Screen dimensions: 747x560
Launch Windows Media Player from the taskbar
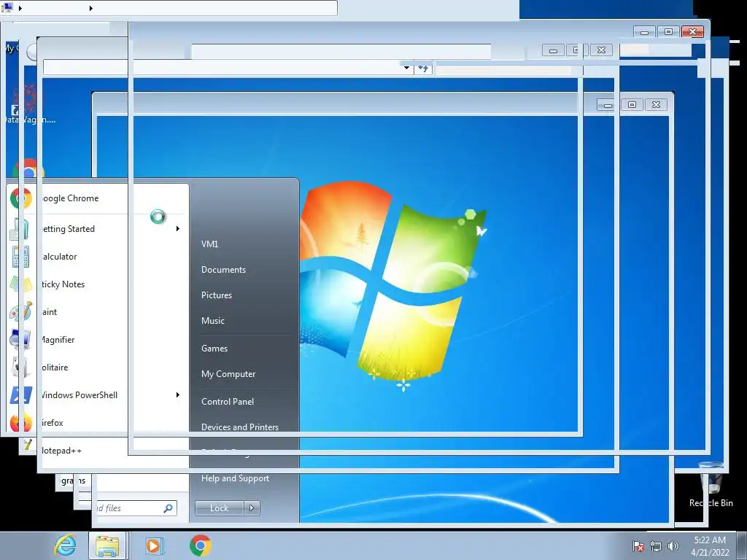point(154,545)
